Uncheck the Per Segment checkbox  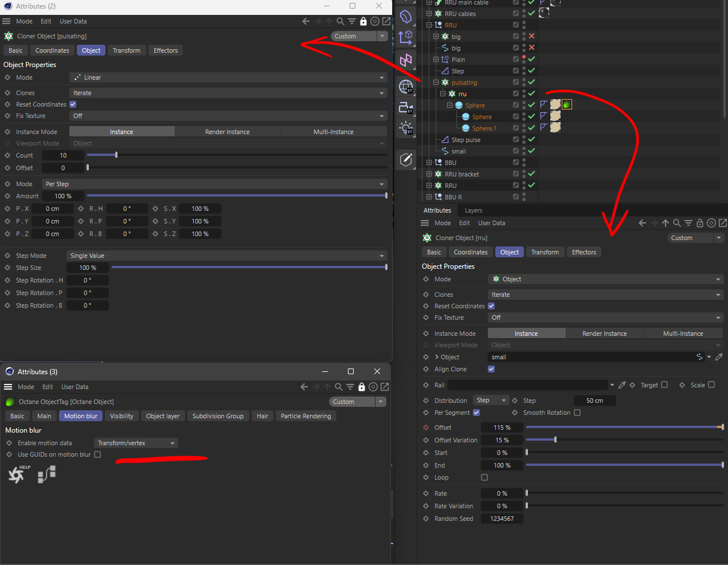point(476,413)
